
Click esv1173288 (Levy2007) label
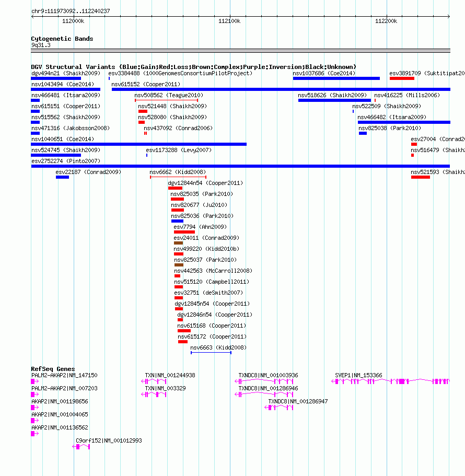pyautogui.click(x=179, y=150)
